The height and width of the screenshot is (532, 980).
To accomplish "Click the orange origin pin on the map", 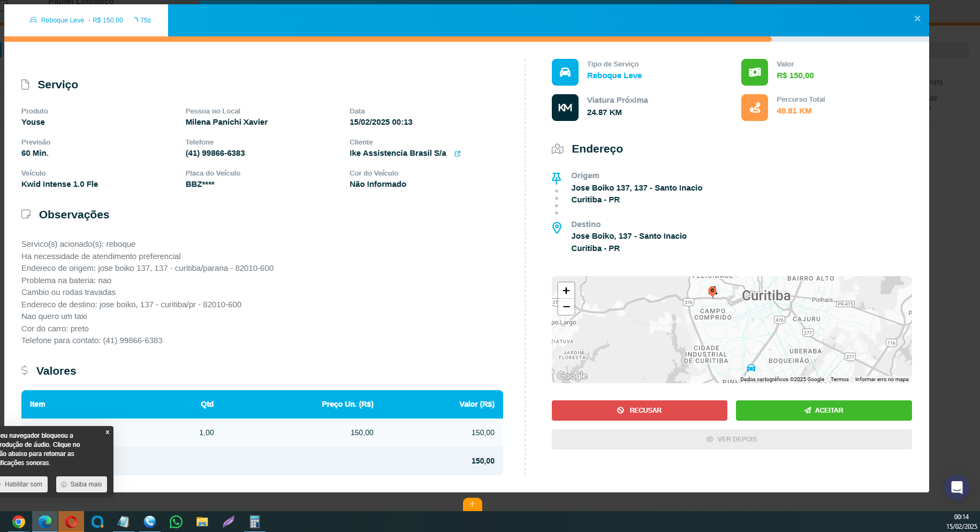I will click(x=712, y=291).
